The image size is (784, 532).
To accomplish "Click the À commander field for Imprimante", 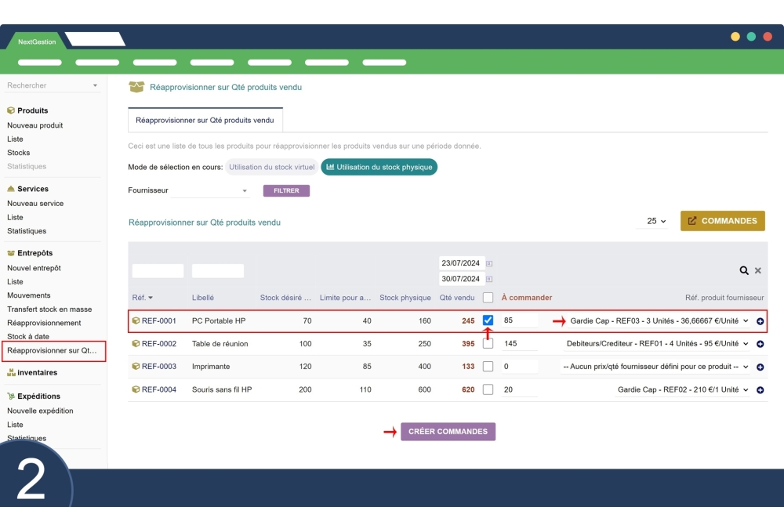I will (x=519, y=367).
